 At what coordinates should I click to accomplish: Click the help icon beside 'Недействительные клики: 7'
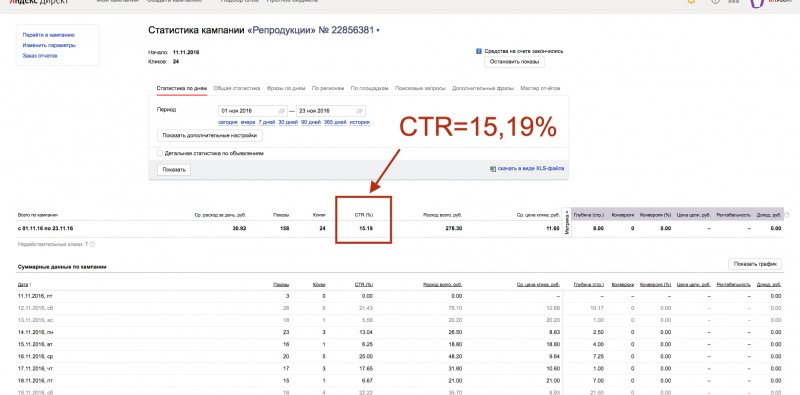pyautogui.click(x=92, y=244)
